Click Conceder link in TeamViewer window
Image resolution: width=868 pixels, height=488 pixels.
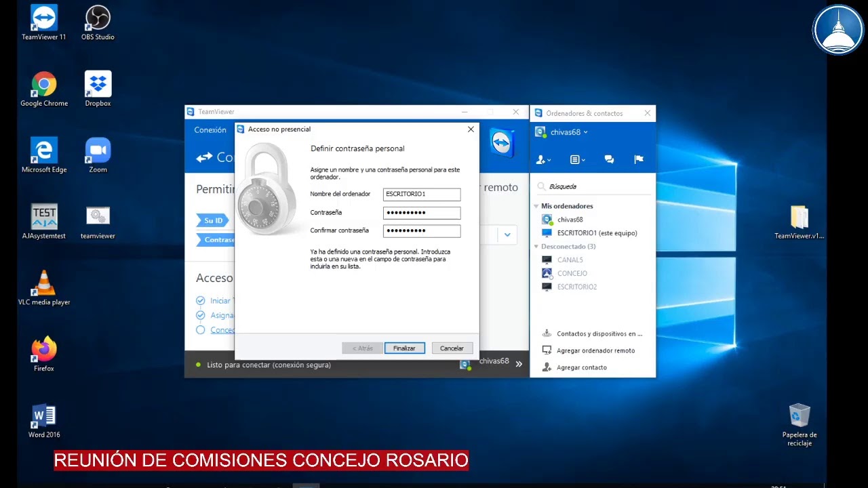pos(222,330)
